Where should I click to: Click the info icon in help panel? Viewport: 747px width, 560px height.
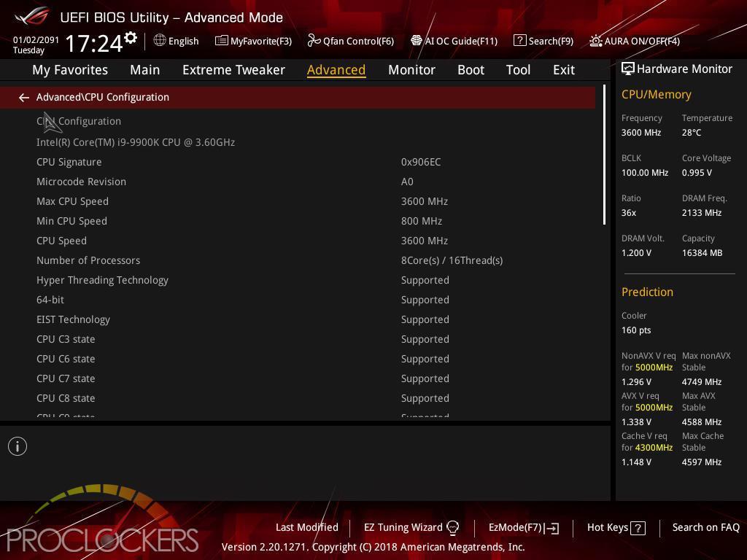click(18, 446)
